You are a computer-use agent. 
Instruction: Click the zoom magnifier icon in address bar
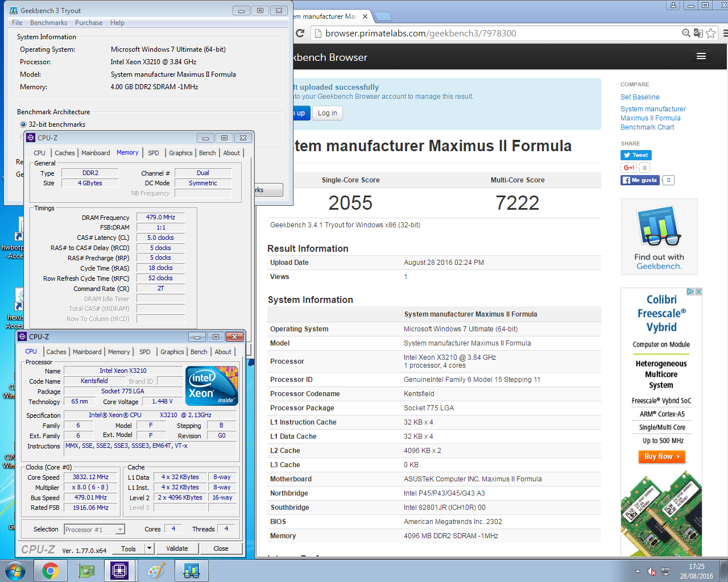coord(686,33)
